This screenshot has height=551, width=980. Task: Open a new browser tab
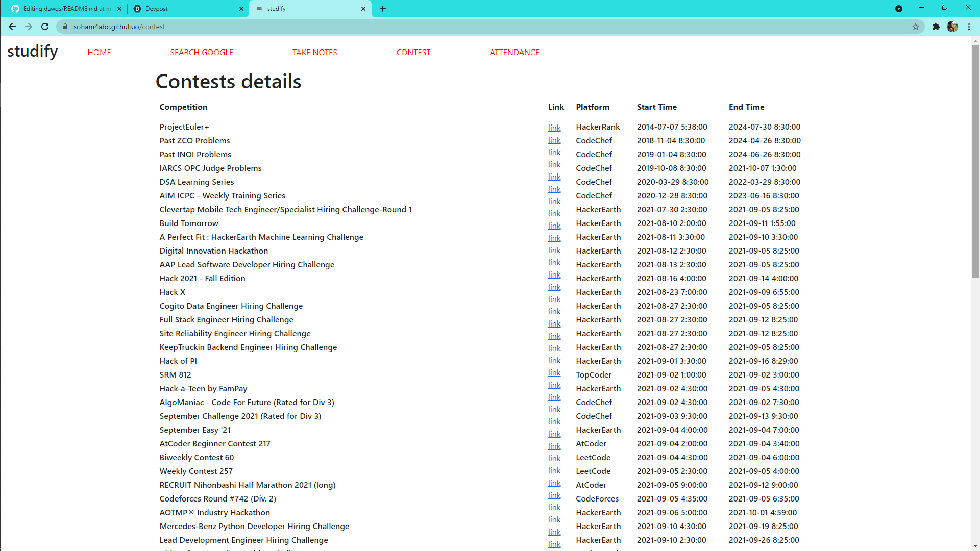tap(383, 9)
